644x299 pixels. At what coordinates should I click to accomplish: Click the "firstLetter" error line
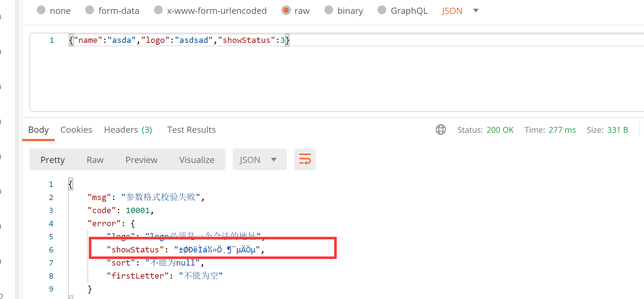(165, 276)
